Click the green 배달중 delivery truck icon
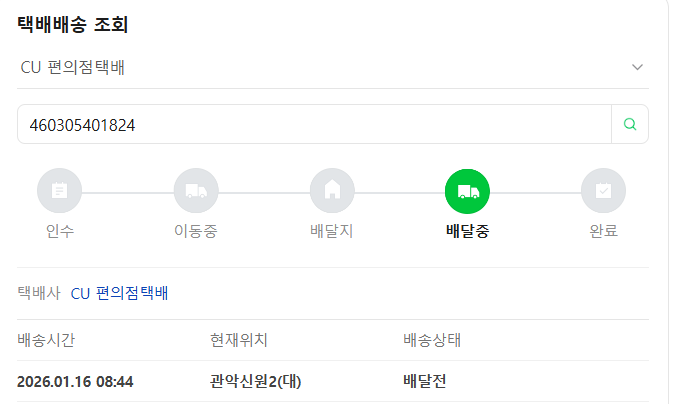The width and height of the screenshot is (675, 404). (x=468, y=191)
